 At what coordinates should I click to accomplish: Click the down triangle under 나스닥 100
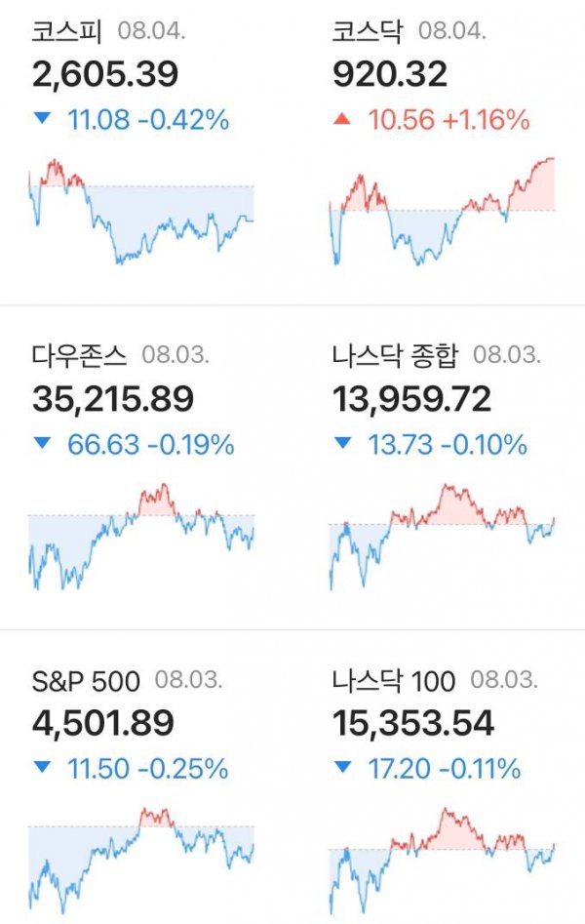pos(342,767)
